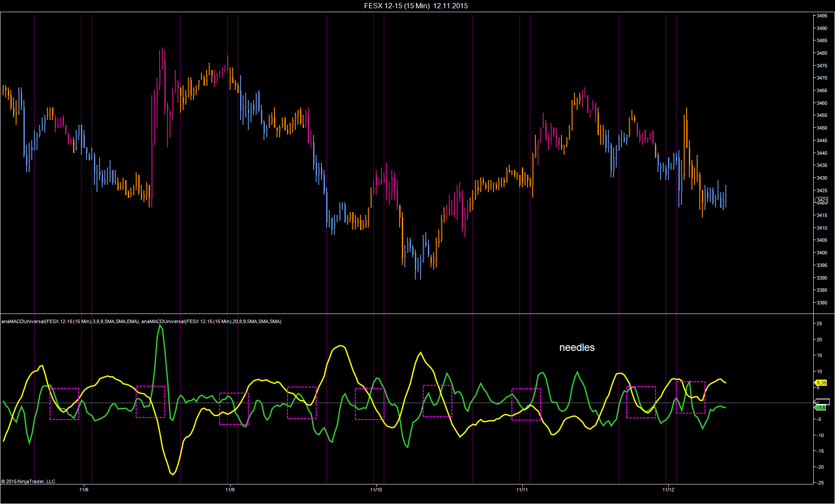Click the green -1,5 indicator value marker
This screenshot has width=835, height=504.
pos(821,408)
